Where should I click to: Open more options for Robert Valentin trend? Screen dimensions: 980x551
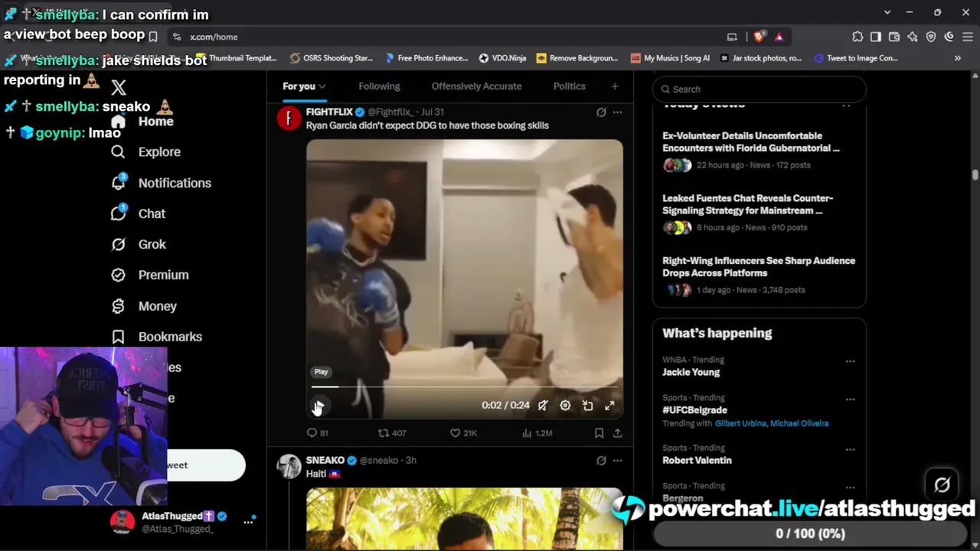pyautogui.click(x=850, y=449)
